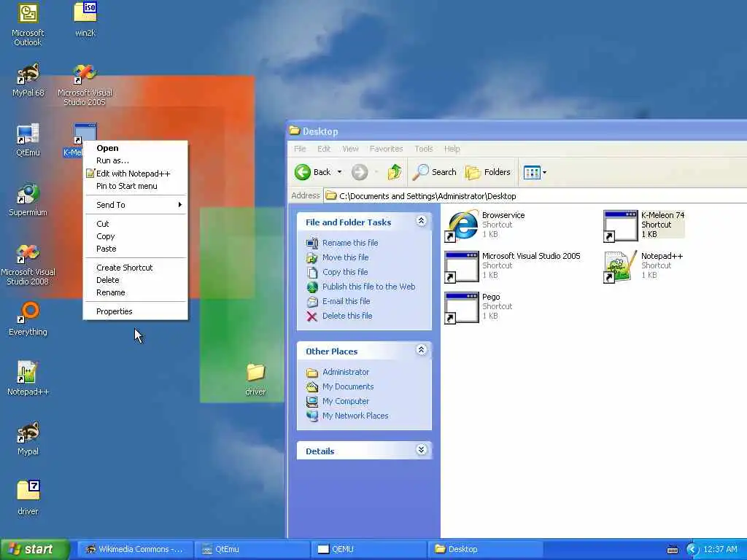Select Browservice shortcut in Desktop window
This screenshot has height=560, width=747.
[x=485, y=225]
